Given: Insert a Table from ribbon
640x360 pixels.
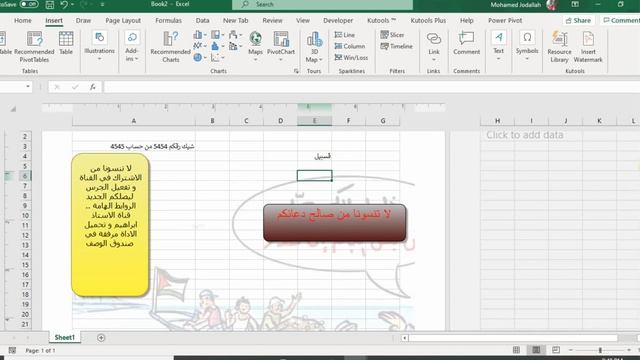Looking at the screenshot, I should (66, 43).
